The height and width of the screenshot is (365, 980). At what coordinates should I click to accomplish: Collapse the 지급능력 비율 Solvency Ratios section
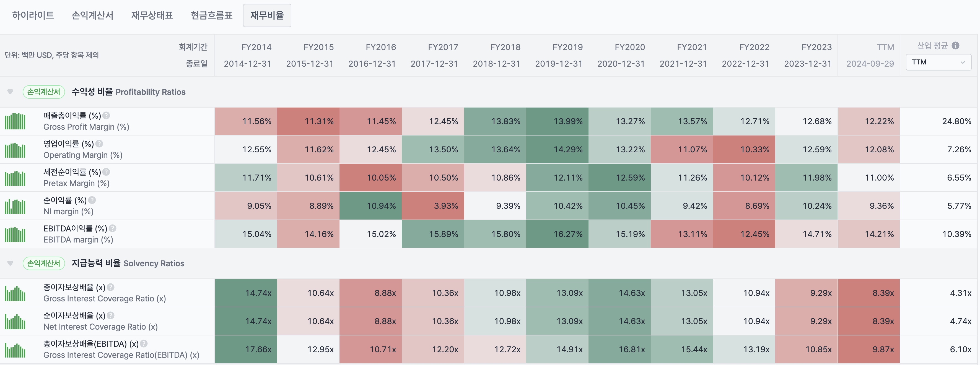10,264
